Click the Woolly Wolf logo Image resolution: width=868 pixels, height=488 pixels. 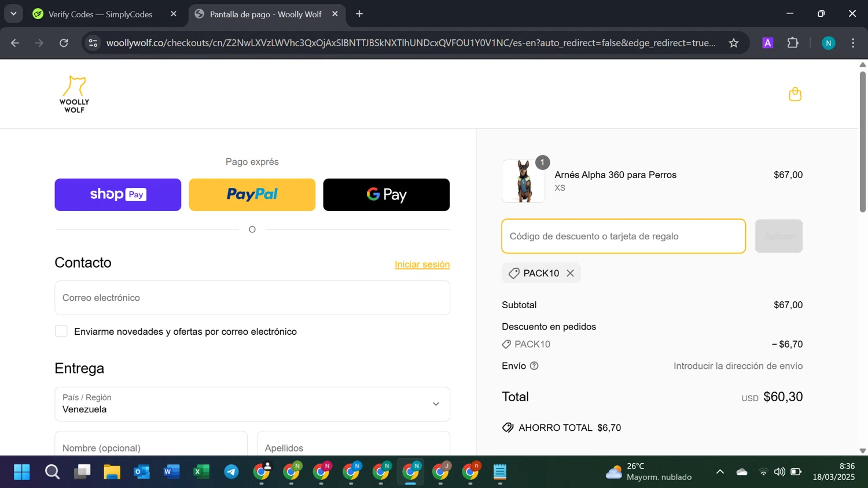pyautogui.click(x=74, y=94)
